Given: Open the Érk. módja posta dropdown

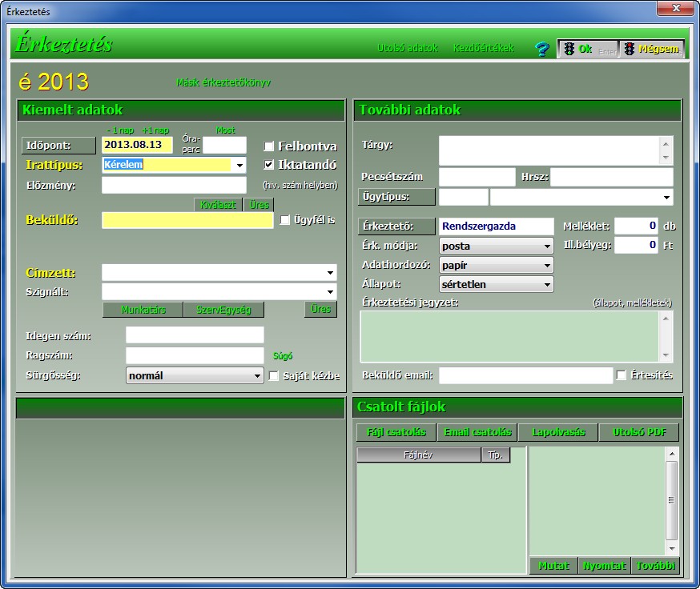Looking at the screenshot, I should coord(547,246).
